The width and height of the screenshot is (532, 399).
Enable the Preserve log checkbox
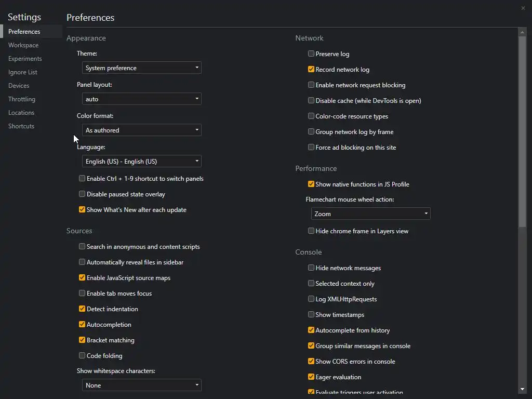tap(311, 54)
